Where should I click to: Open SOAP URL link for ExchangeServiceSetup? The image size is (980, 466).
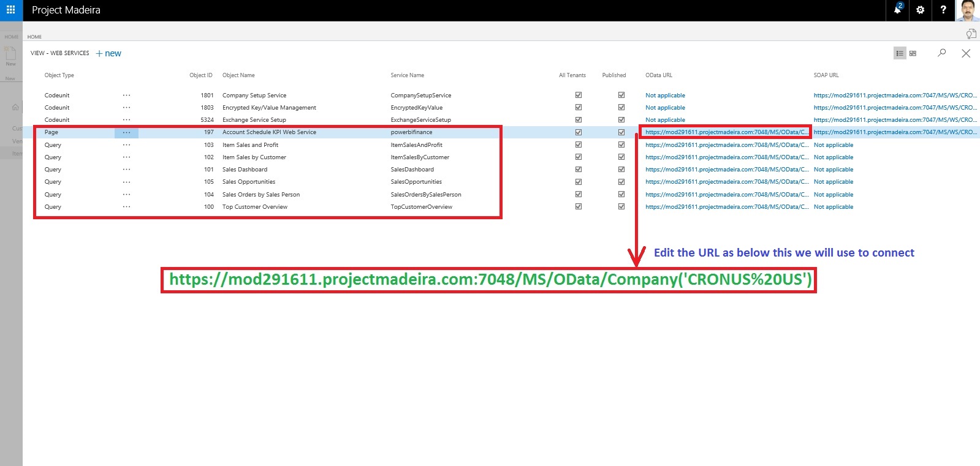click(x=895, y=120)
